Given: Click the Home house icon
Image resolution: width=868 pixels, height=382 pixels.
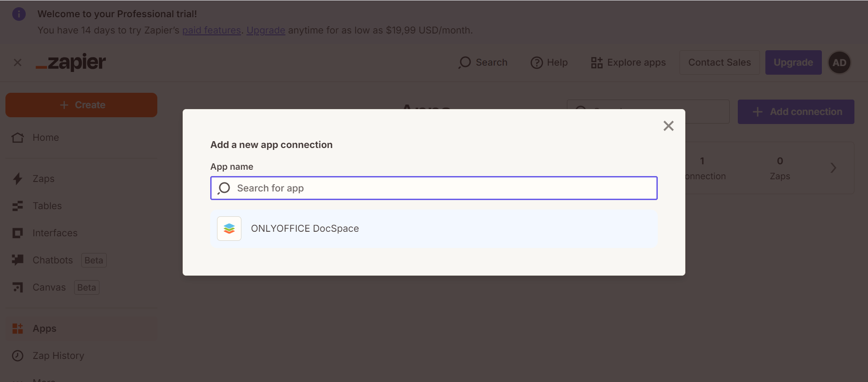Looking at the screenshot, I should coord(18,137).
